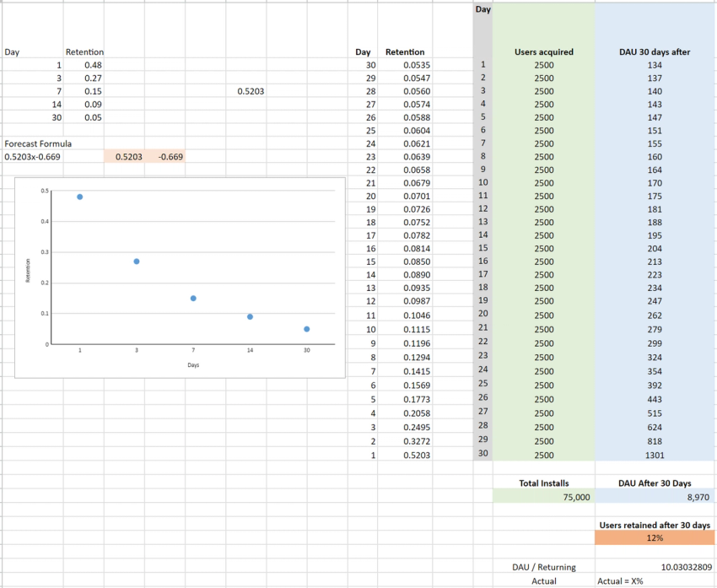
Task: Click the DAU / Returning label cell
Action: click(x=544, y=567)
